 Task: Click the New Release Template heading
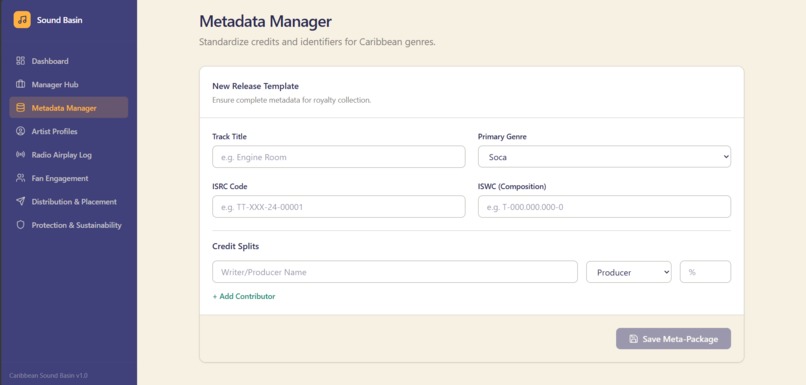pos(255,86)
